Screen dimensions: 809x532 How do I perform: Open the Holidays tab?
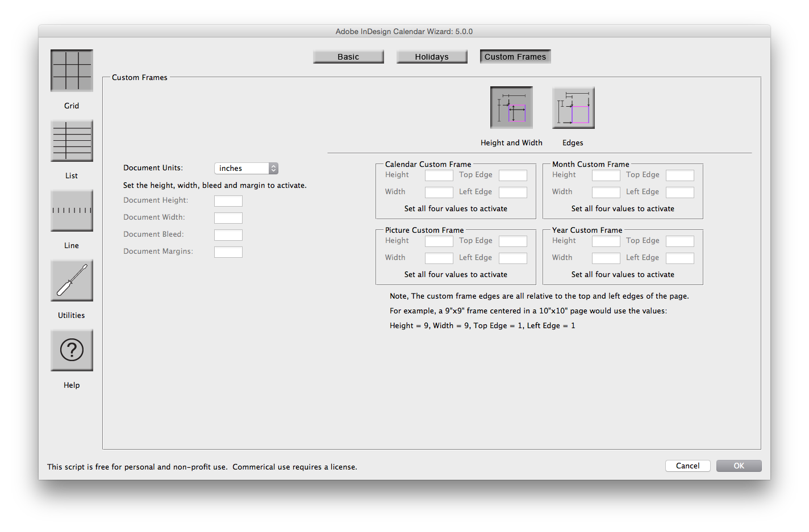[x=432, y=56]
